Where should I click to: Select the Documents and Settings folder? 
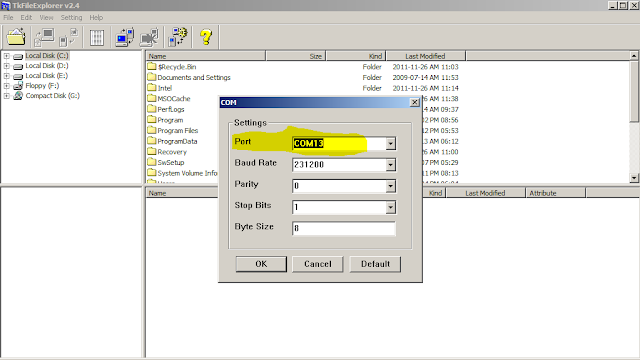point(194,78)
